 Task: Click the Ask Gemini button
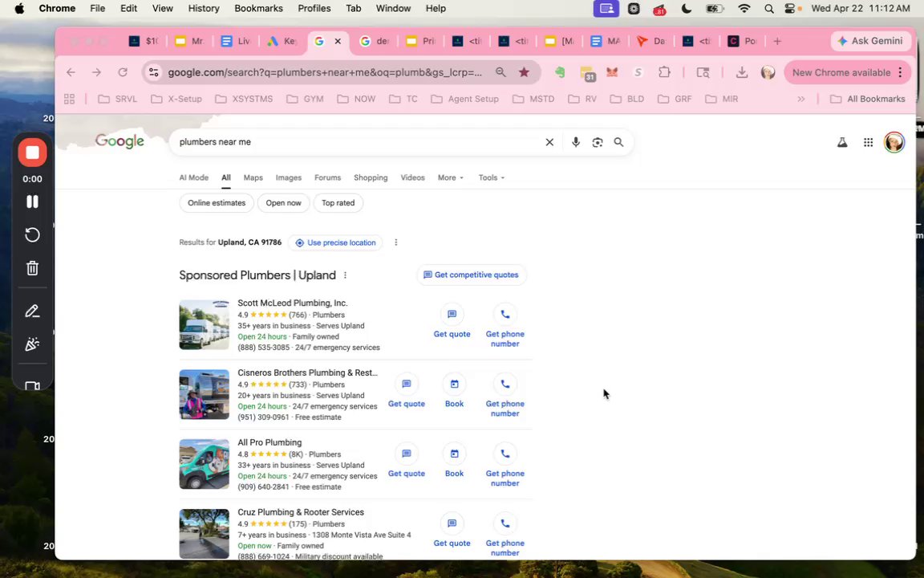pos(870,41)
